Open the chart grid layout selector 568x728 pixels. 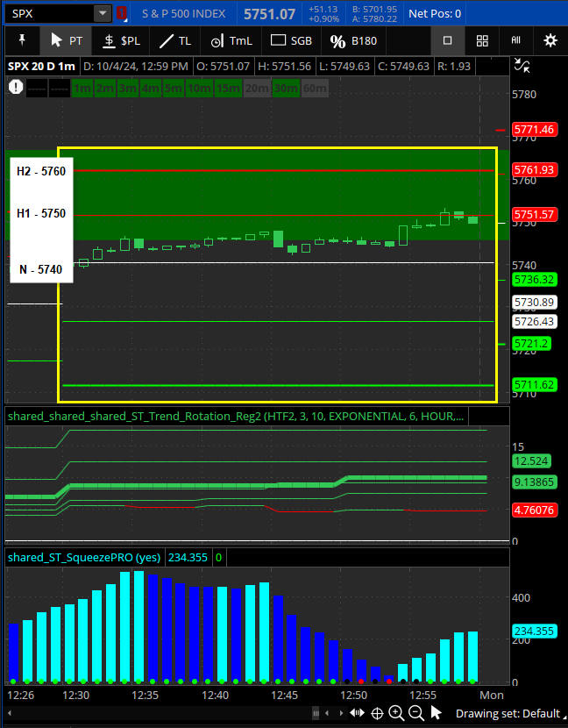tap(481, 40)
